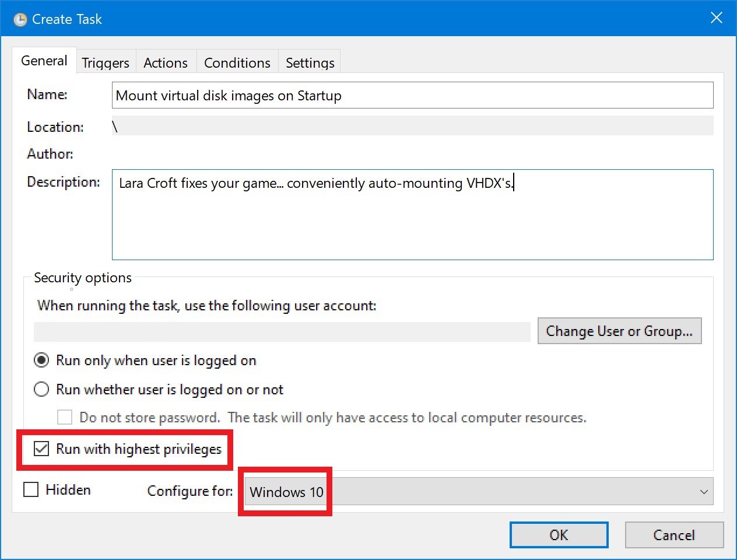Click the Create Task clock icon
Image resolution: width=737 pixels, height=560 pixels.
(20, 20)
